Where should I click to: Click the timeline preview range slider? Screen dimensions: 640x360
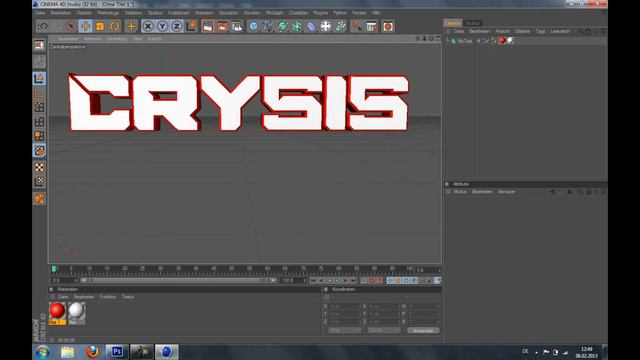coord(178,280)
